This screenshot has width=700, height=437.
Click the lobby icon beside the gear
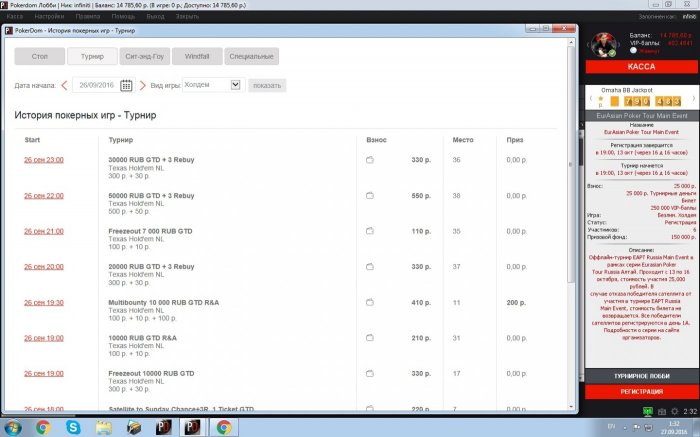point(662,412)
